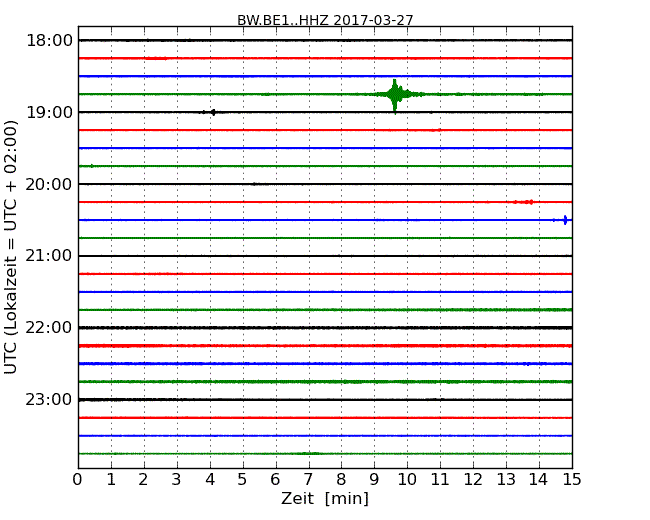Click the red blip near minute 13.5
The height and width of the screenshot is (520, 650).
tap(524, 202)
